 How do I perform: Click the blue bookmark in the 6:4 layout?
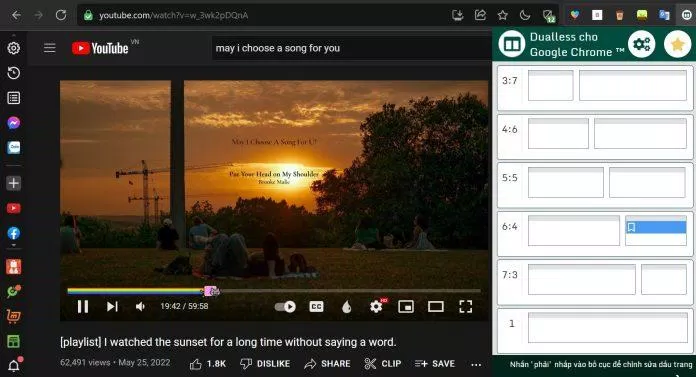(656, 227)
